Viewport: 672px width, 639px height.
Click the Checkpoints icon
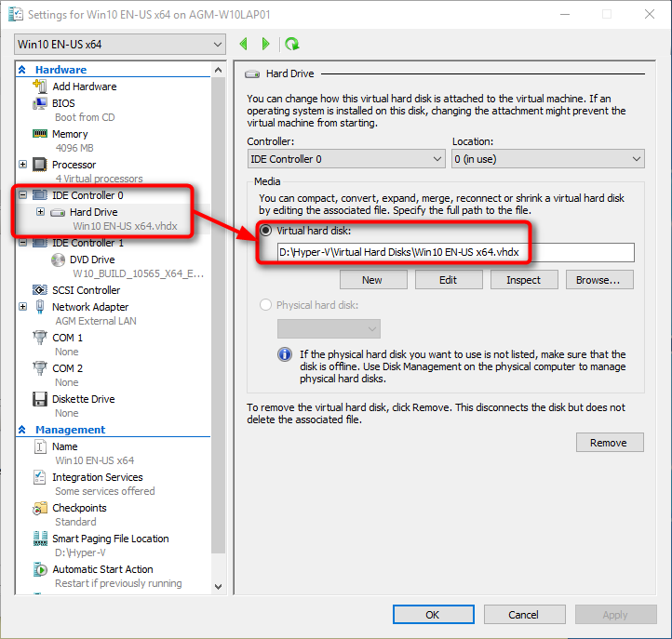click(40, 508)
